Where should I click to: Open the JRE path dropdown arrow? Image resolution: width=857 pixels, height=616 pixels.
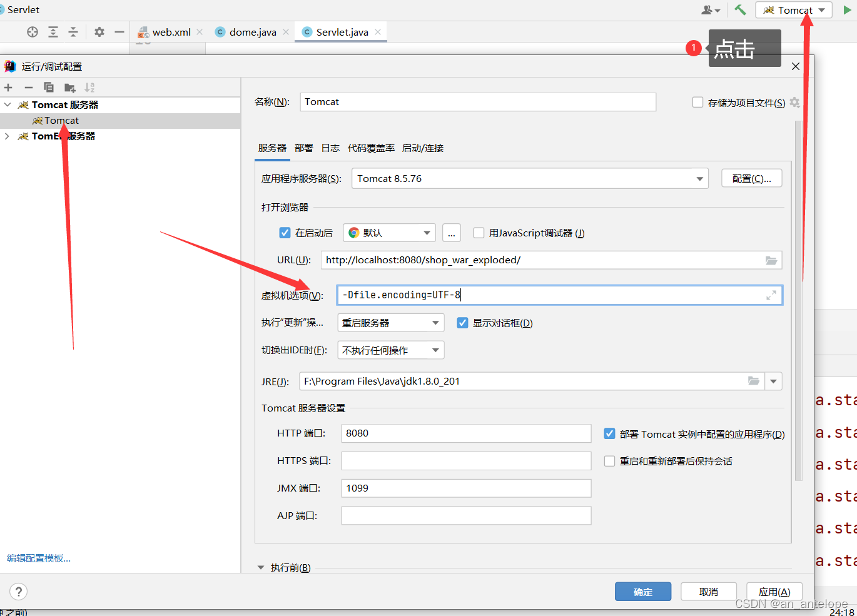[774, 381]
